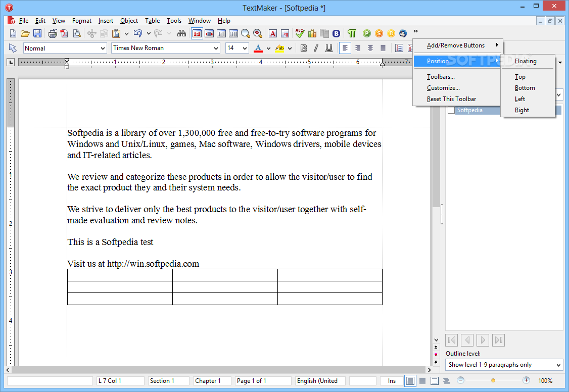This screenshot has height=392, width=569.
Task: Print the document using printer icon
Action: pos(53,34)
